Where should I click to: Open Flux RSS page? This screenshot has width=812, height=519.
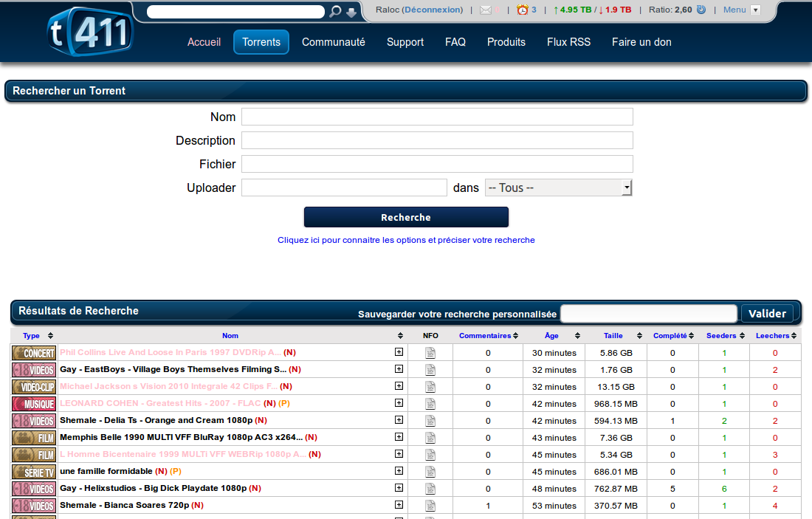(x=568, y=42)
